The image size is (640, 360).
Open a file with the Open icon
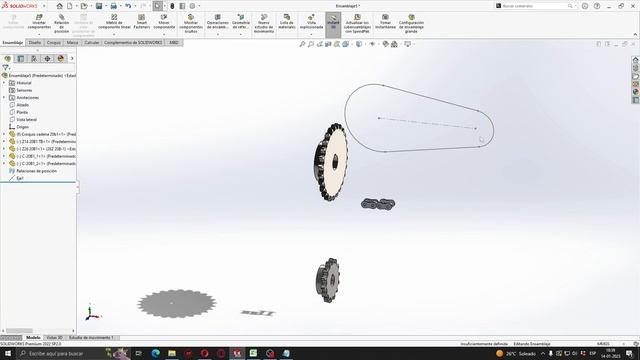(84, 6)
